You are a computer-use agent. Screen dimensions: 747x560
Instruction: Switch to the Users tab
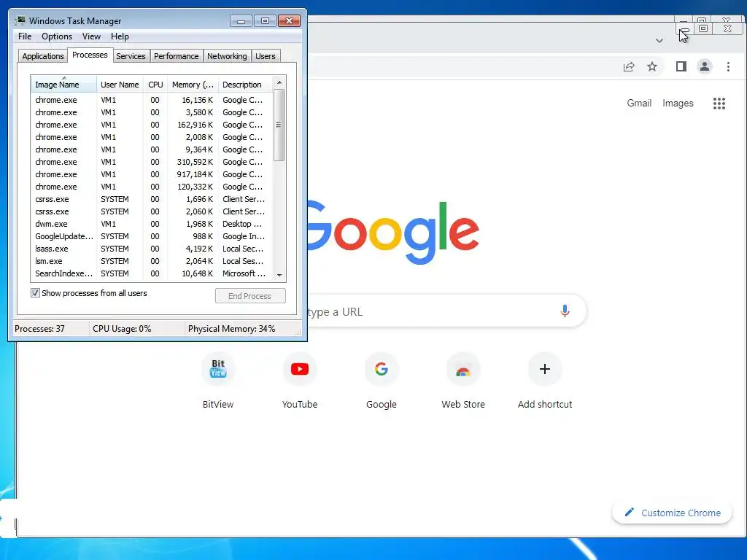click(x=266, y=56)
